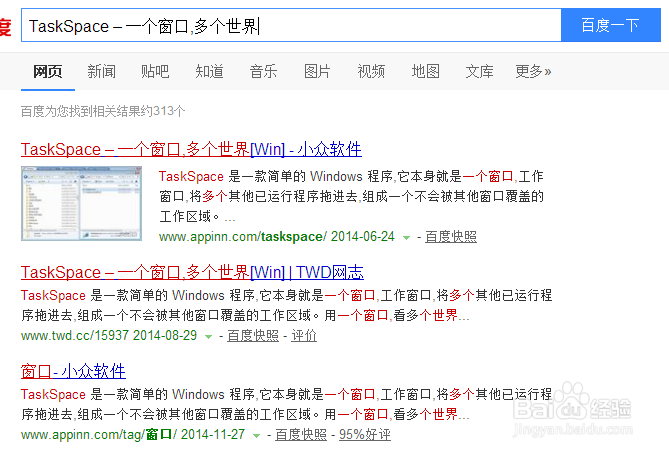
Task: Select the 网页 tab
Action: [x=48, y=72]
